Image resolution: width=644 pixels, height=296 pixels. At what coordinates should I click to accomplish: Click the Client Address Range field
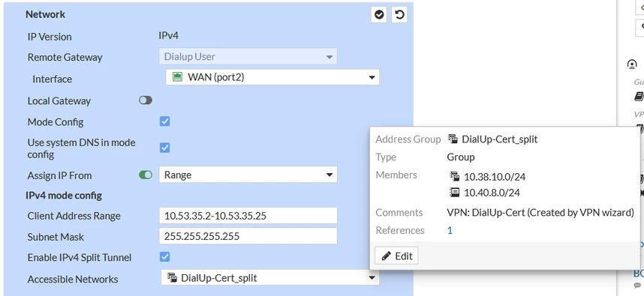[248, 216]
